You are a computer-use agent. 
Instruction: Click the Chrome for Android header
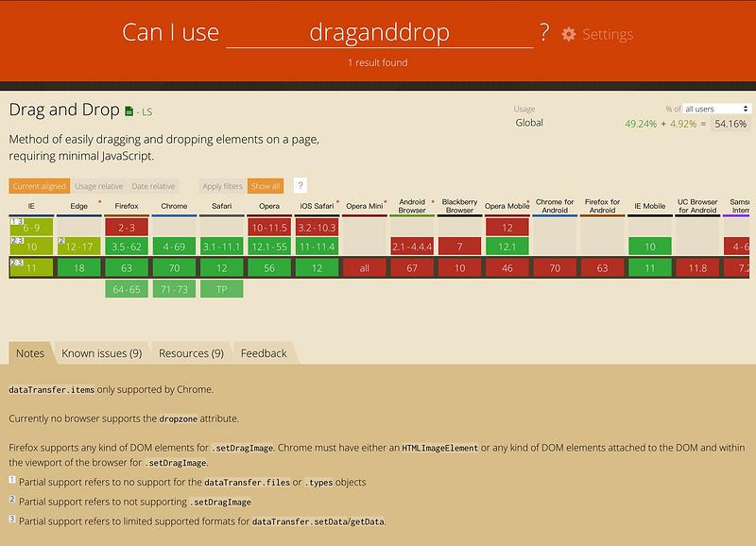(555, 206)
